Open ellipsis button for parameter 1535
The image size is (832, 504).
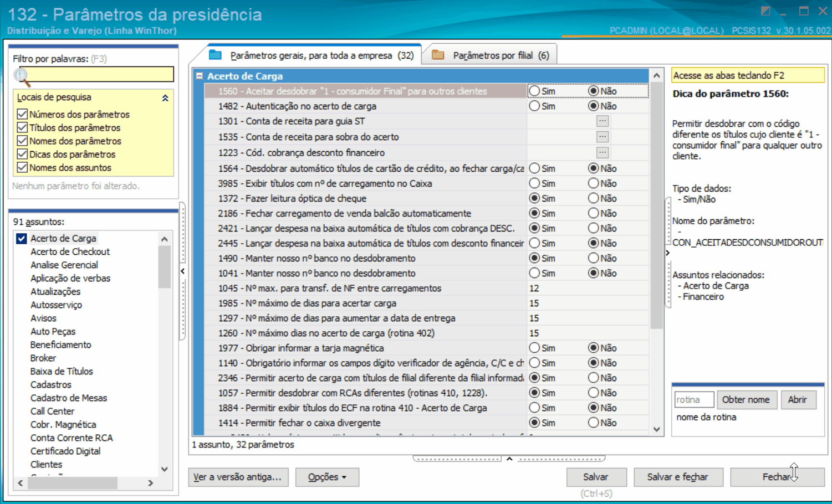point(603,137)
